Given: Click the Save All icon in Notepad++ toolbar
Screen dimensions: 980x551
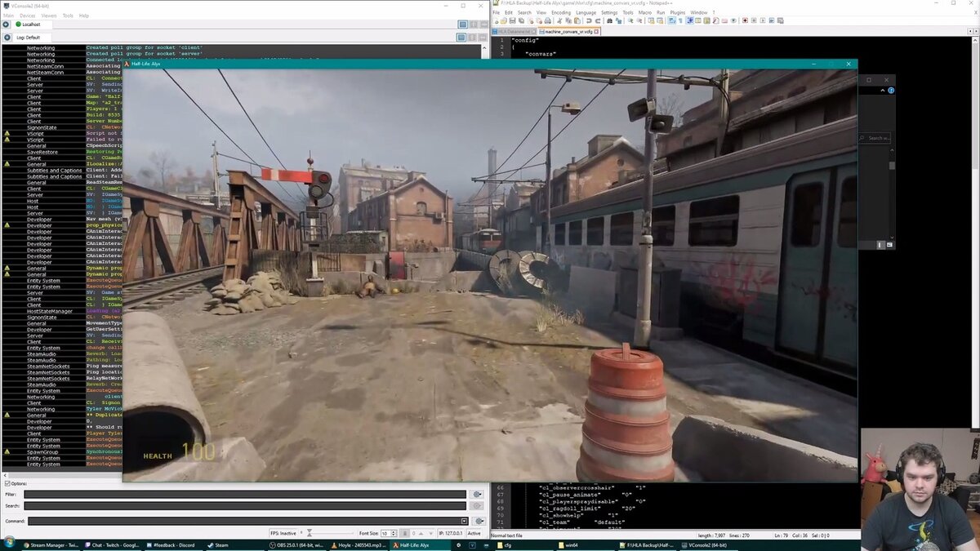Looking at the screenshot, I should point(521,20).
